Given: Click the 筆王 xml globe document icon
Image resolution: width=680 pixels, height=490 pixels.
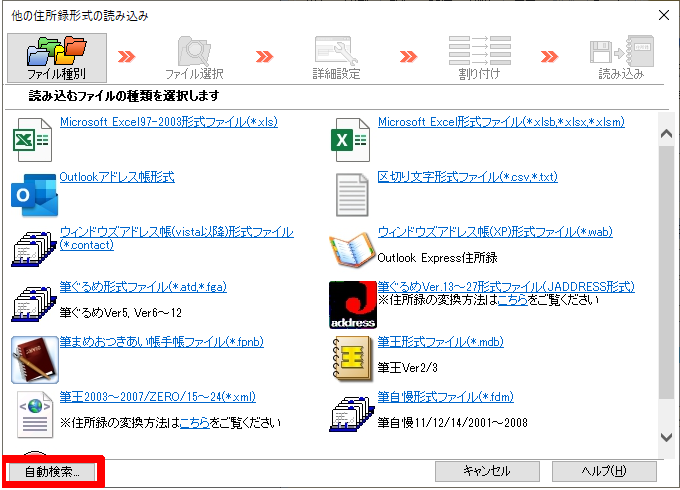Looking at the screenshot, I should pyautogui.click(x=35, y=414).
